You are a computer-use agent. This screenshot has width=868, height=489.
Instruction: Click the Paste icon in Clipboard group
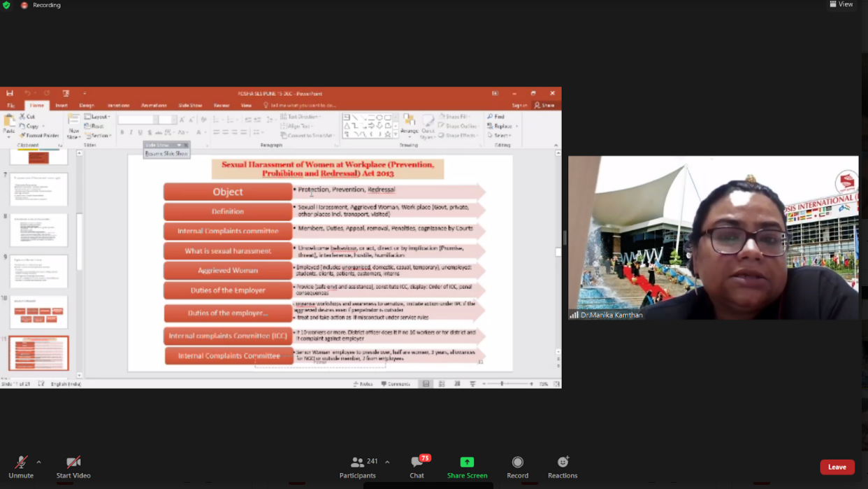pyautogui.click(x=8, y=124)
